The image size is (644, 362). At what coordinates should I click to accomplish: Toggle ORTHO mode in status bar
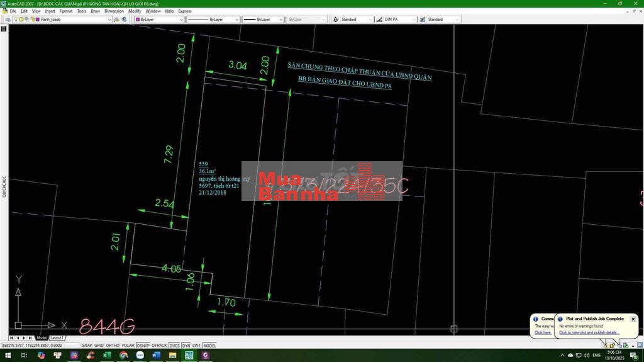click(113, 346)
